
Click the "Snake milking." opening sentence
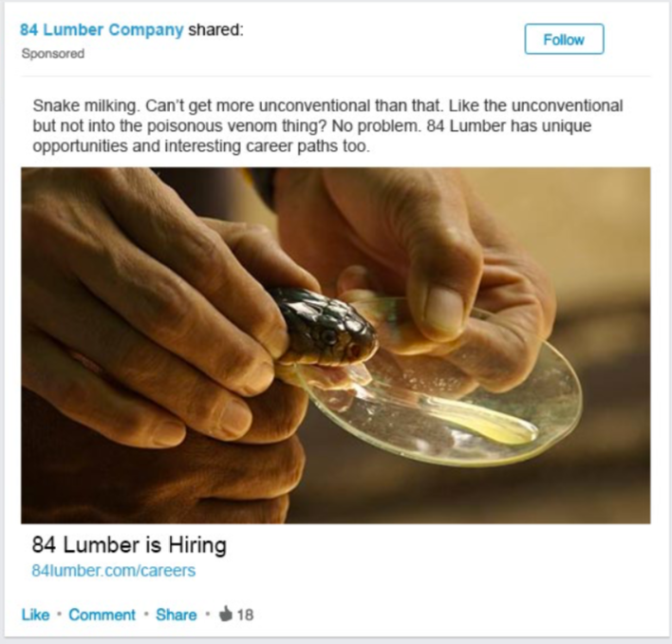click(x=86, y=105)
